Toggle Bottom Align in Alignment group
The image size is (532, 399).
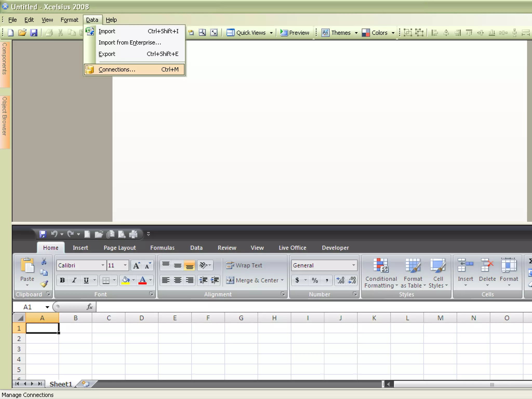[x=190, y=265]
